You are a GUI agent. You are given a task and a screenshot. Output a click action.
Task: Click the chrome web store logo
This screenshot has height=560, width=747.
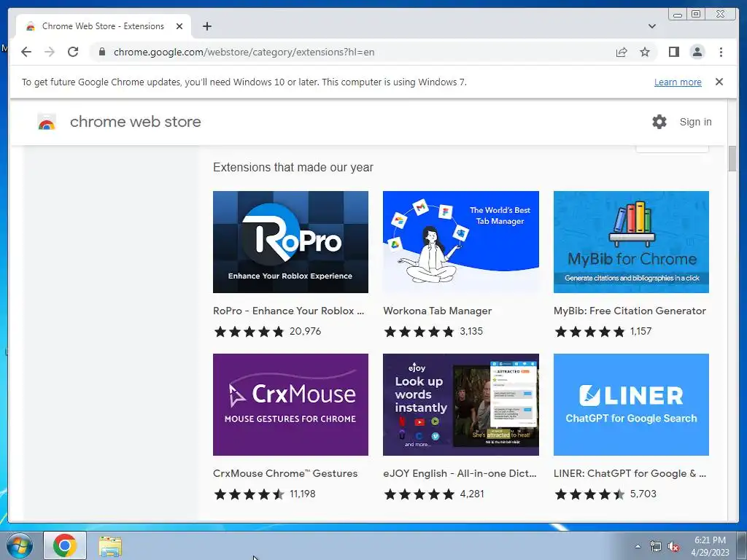(47, 122)
